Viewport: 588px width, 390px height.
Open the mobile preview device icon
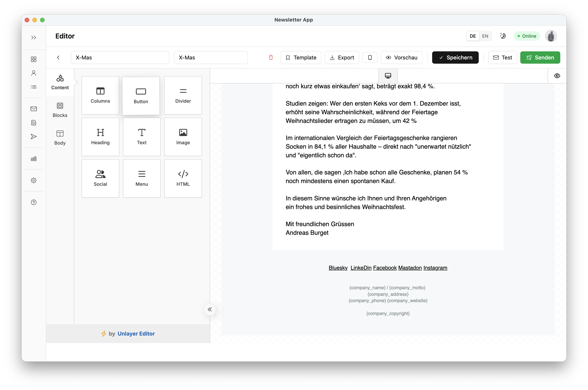(370, 57)
